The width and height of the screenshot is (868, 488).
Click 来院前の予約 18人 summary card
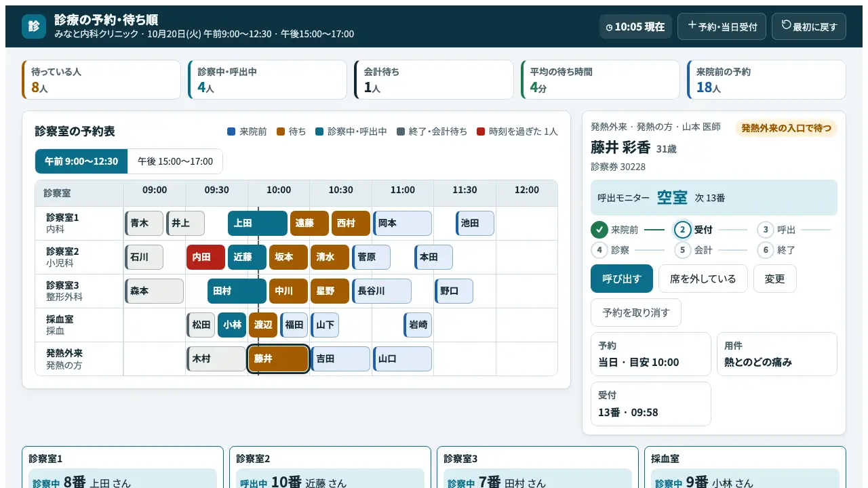766,80
